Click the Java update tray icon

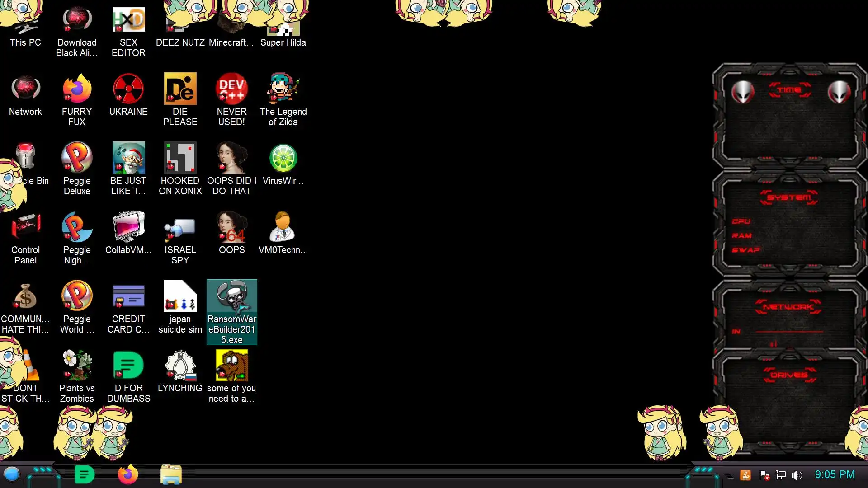click(x=745, y=475)
